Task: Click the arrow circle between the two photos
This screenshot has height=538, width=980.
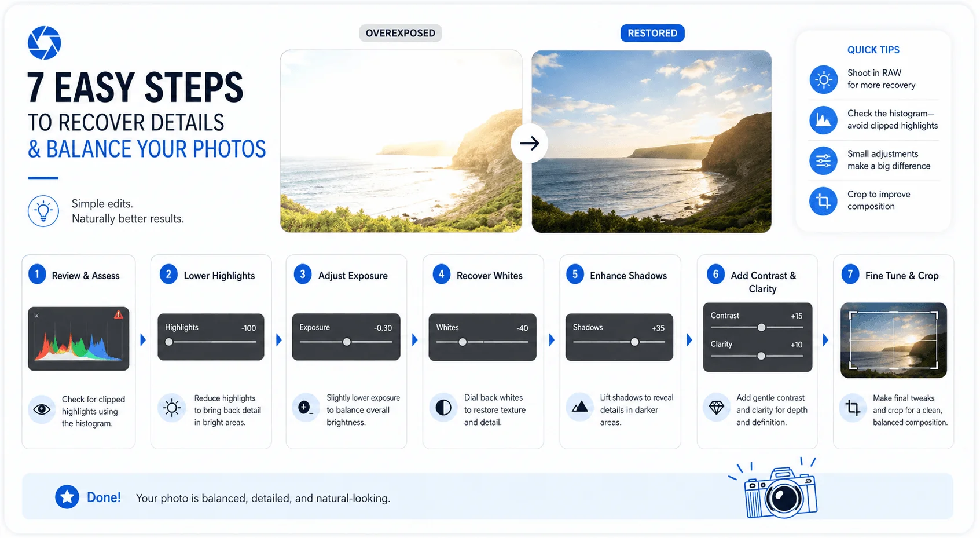Action: coord(529,143)
